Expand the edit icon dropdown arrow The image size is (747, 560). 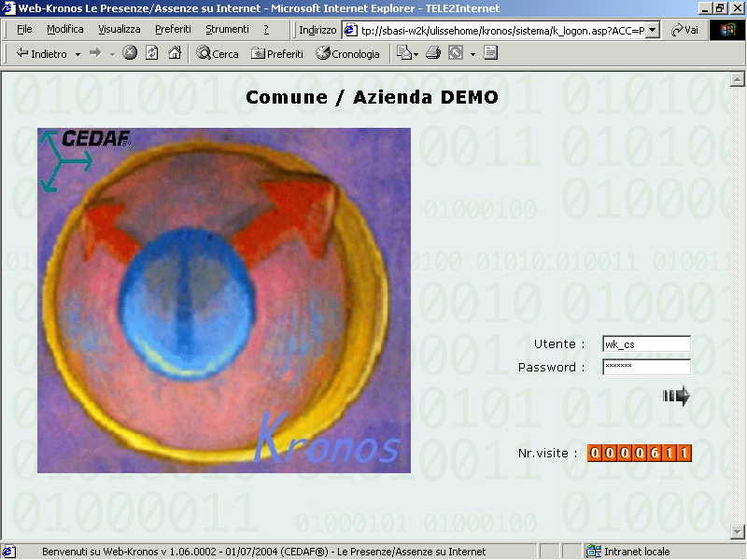tap(472, 54)
